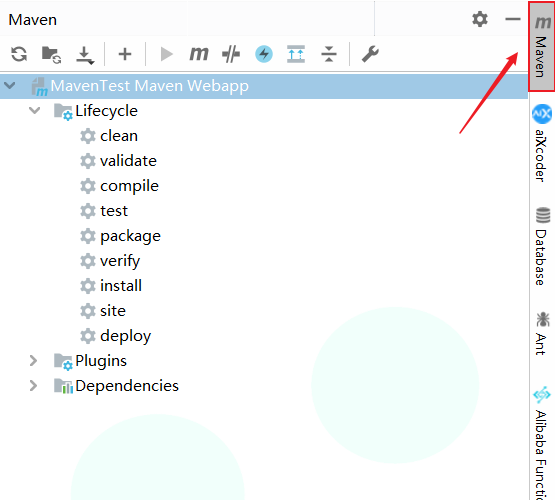Open Maven panel gear options

(480, 19)
